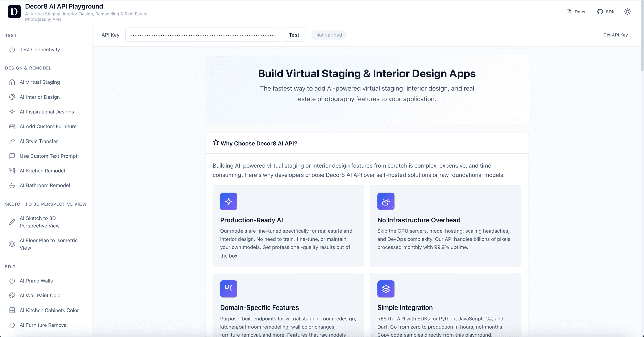
Task: Select the AI Kitchen Remodel utensils icon
Action: point(12,171)
